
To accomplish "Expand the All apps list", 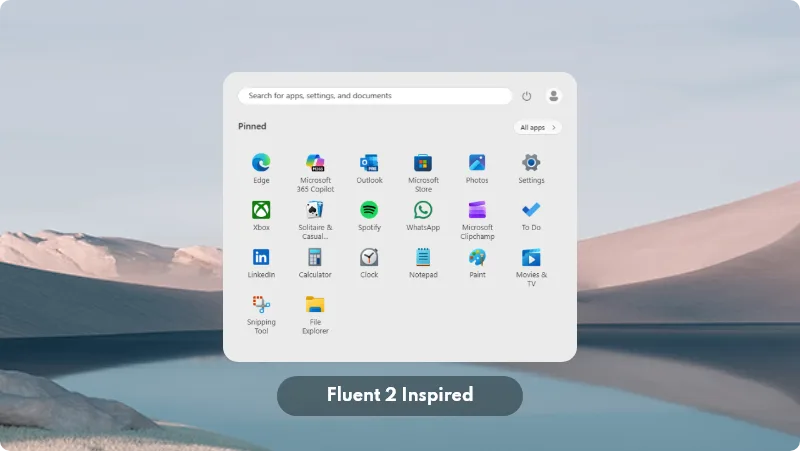I will coord(538,128).
